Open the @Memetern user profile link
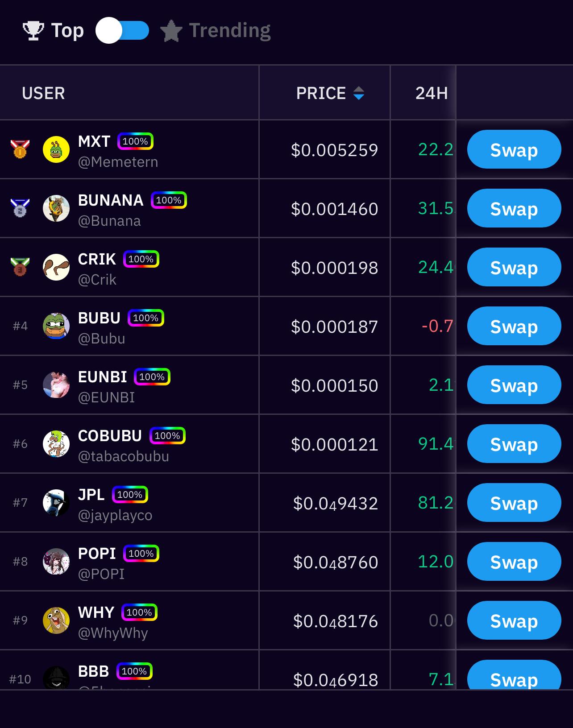The width and height of the screenshot is (573, 728). (x=118, y=162)
